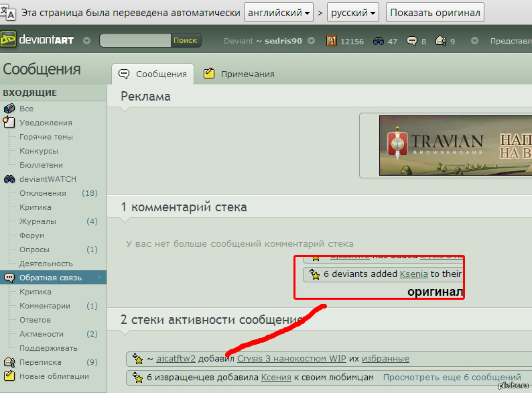The height and width of the screenshot is (393, 532).
Task: Open Бюллетени in the sidebar
Action: (x=41, y=165)
